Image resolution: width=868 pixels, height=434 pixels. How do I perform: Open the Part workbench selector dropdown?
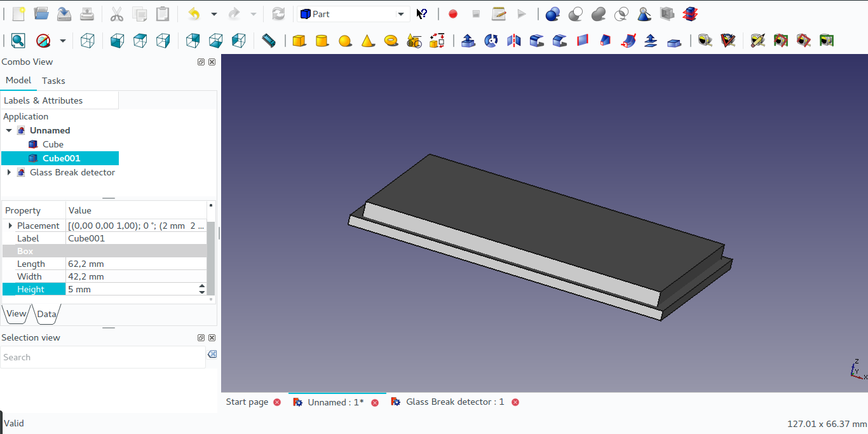(400, 13)
